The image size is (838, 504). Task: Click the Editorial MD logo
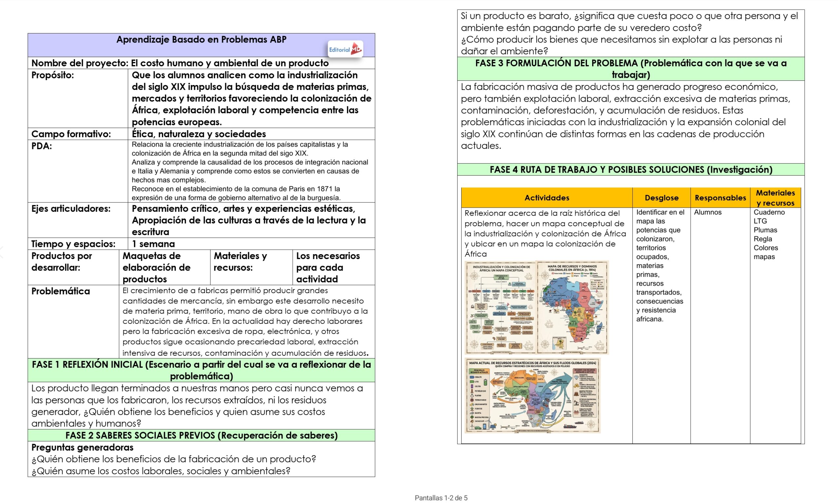(345, 49)
